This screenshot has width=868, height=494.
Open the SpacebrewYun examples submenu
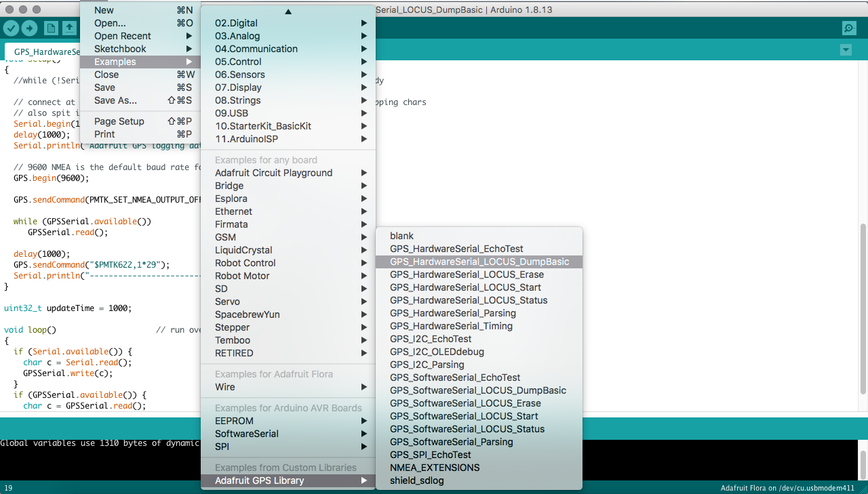coord(288,314)
